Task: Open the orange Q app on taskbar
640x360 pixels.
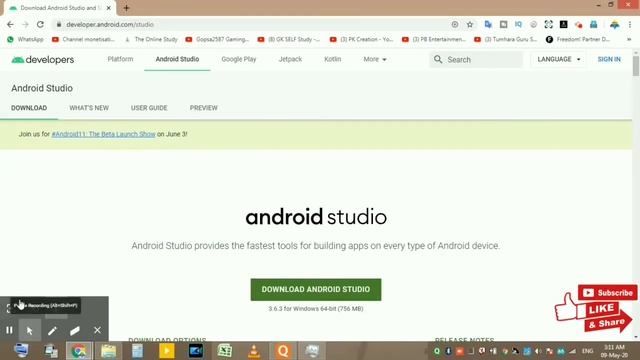Action: coord(283,351)
